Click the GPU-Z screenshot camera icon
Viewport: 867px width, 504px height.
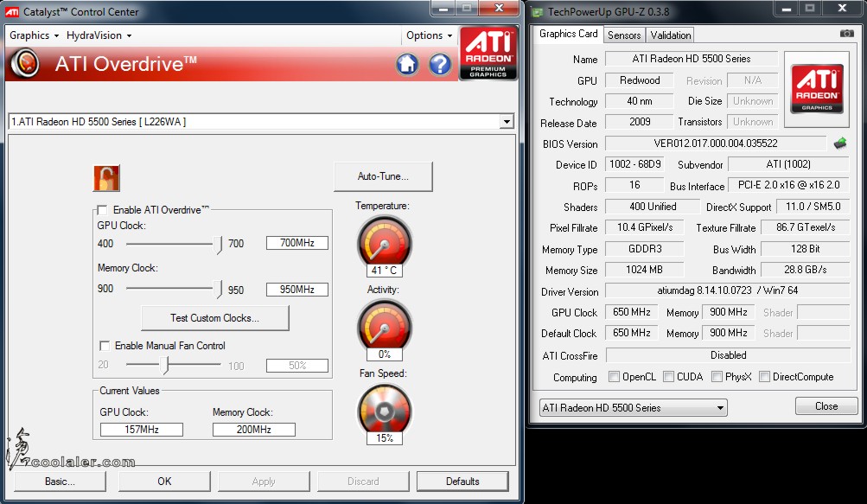846,34
